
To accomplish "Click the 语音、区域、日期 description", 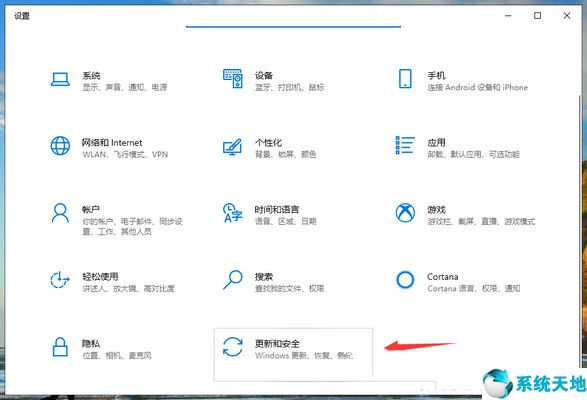I will tap(286, 221).
